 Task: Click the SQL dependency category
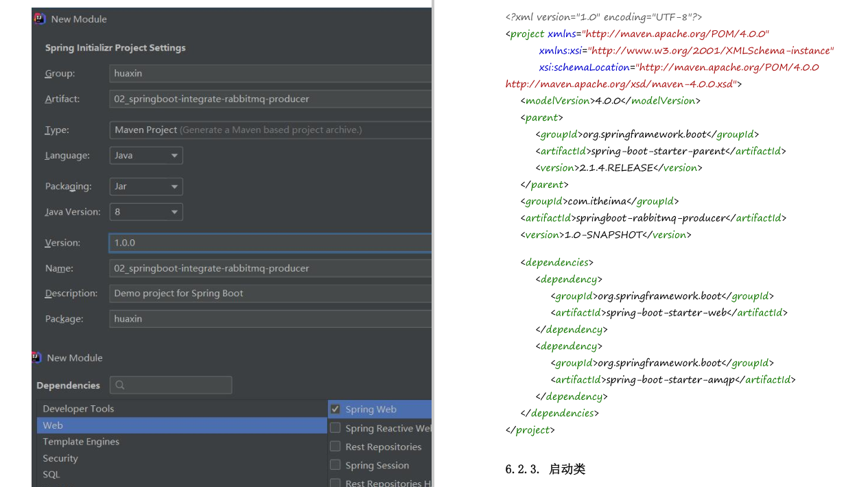(x=51, y=474)
